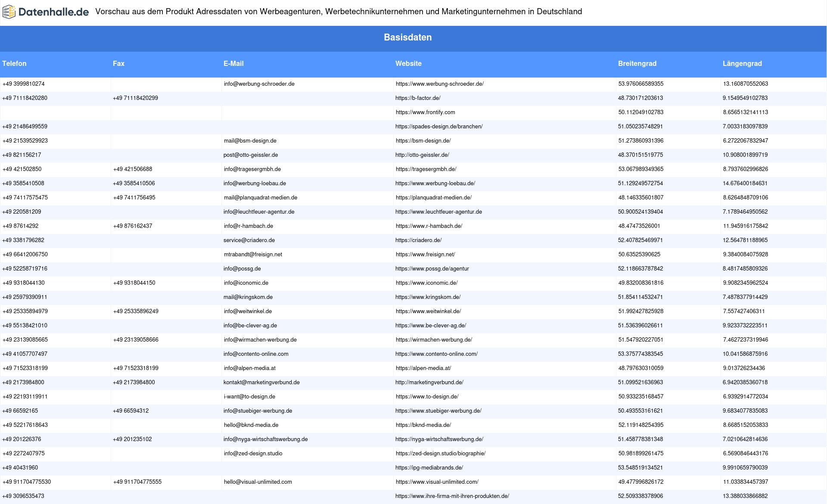Click phone number +49 21486499559
827x504 pixels.
[25, 127]
